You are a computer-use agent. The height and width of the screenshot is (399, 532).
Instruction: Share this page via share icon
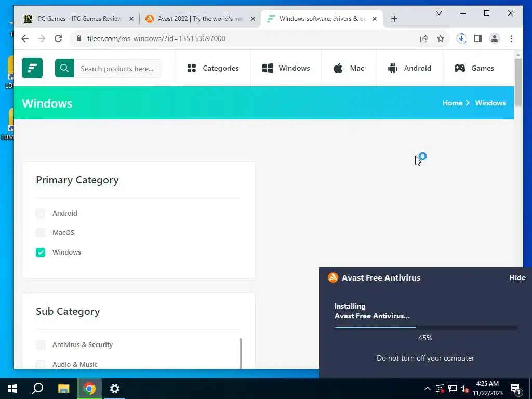(x=424, y=38)
